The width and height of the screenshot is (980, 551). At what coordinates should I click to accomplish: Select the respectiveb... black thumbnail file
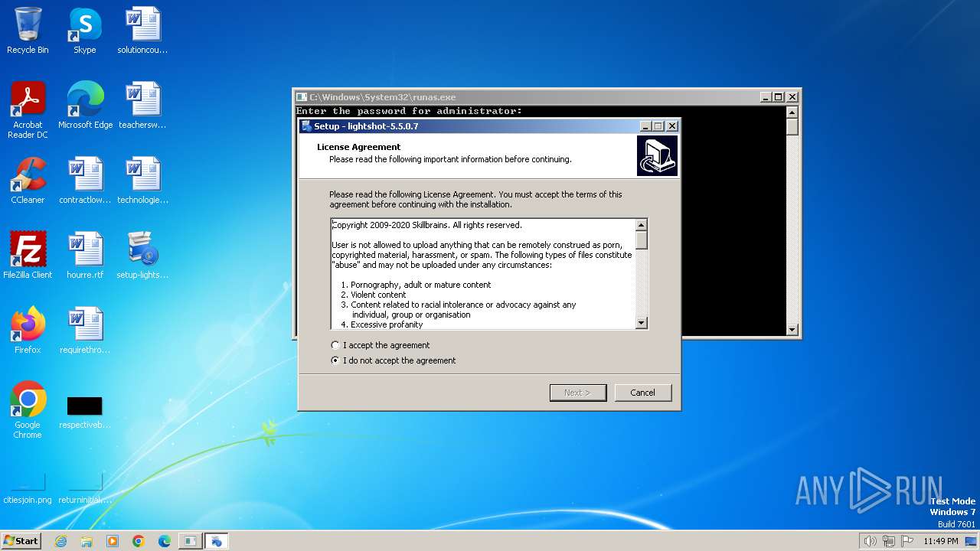tap(85, 410)
